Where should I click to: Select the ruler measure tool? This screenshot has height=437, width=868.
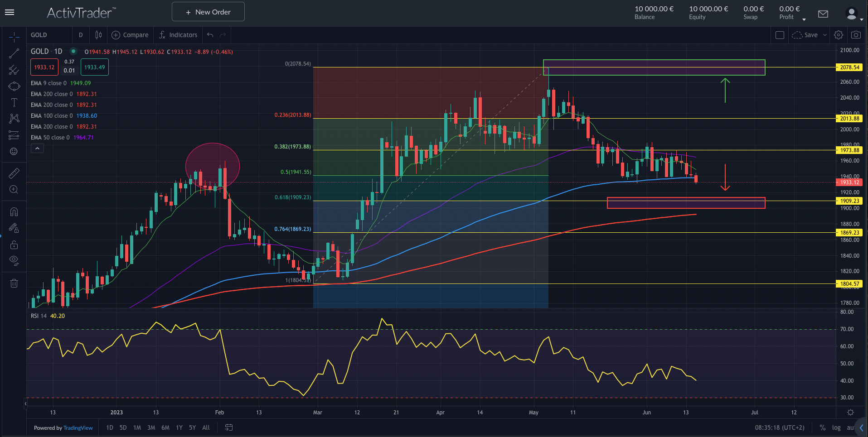(x=14, y=173)
